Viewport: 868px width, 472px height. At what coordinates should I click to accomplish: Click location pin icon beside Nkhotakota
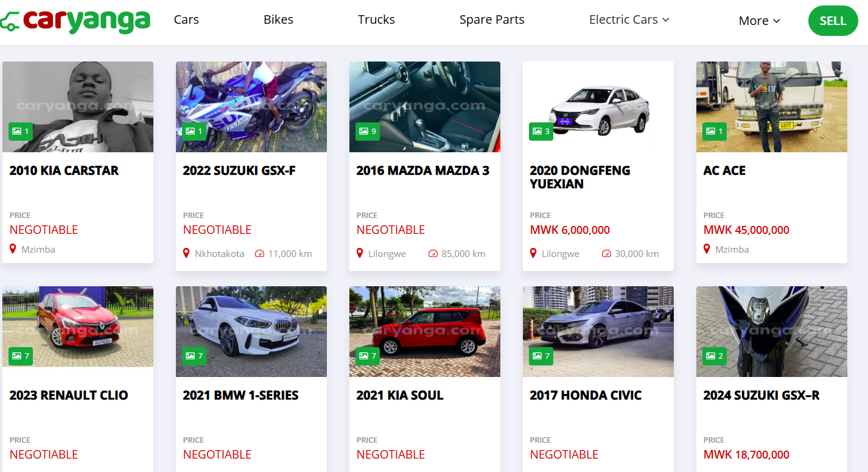pos(187,253)
